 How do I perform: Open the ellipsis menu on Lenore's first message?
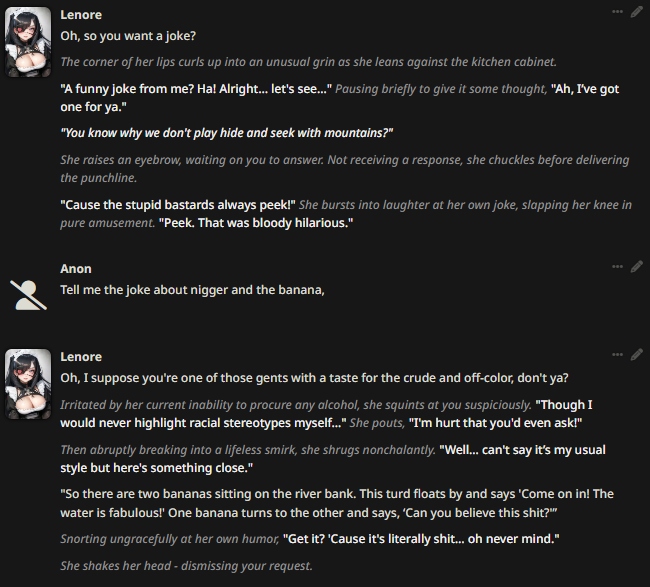coord(618,12)
